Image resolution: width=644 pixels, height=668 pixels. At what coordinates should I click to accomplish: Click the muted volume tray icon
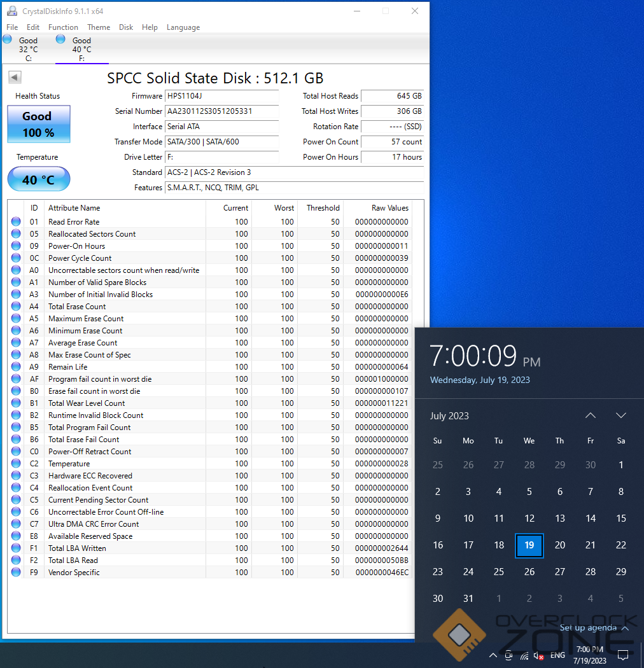click(539, 655)
